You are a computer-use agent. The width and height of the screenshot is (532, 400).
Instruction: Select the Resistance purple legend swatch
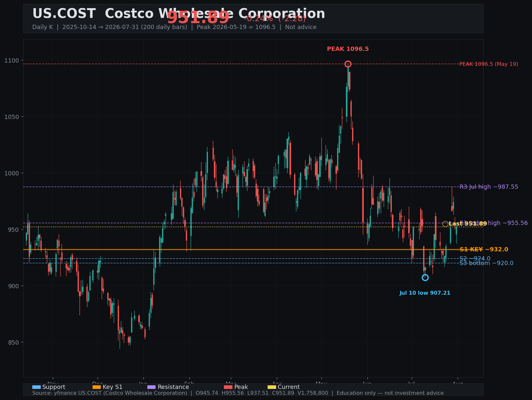pos(152,387)
